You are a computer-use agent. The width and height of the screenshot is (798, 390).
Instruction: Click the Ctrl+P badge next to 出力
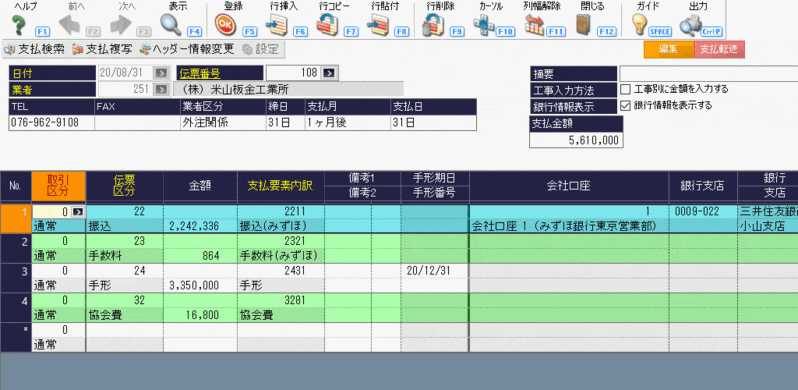(711, 32)
